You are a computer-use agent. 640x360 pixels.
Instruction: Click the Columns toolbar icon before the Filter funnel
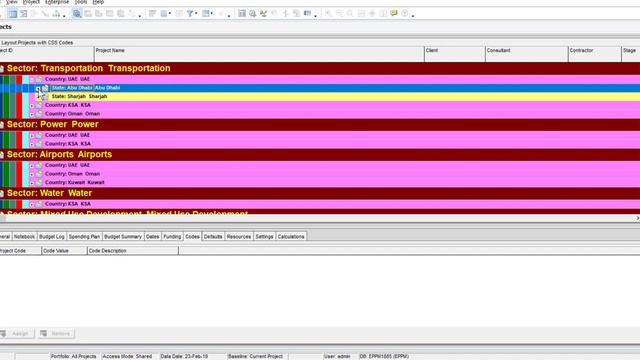(x=164, y=13)
